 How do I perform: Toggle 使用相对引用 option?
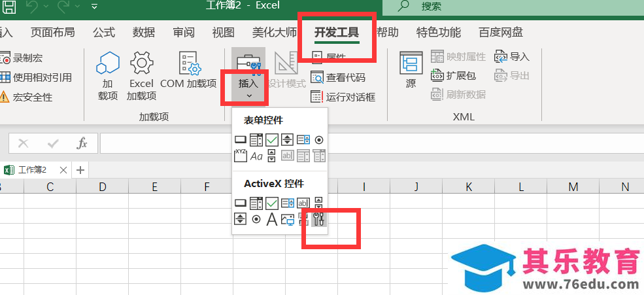point(36,77)
